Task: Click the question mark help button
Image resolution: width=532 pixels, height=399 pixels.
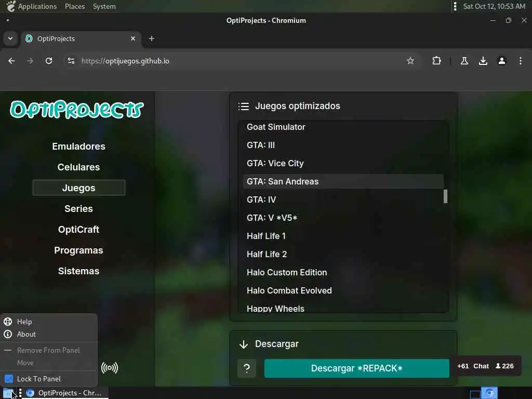Action: 247,368
